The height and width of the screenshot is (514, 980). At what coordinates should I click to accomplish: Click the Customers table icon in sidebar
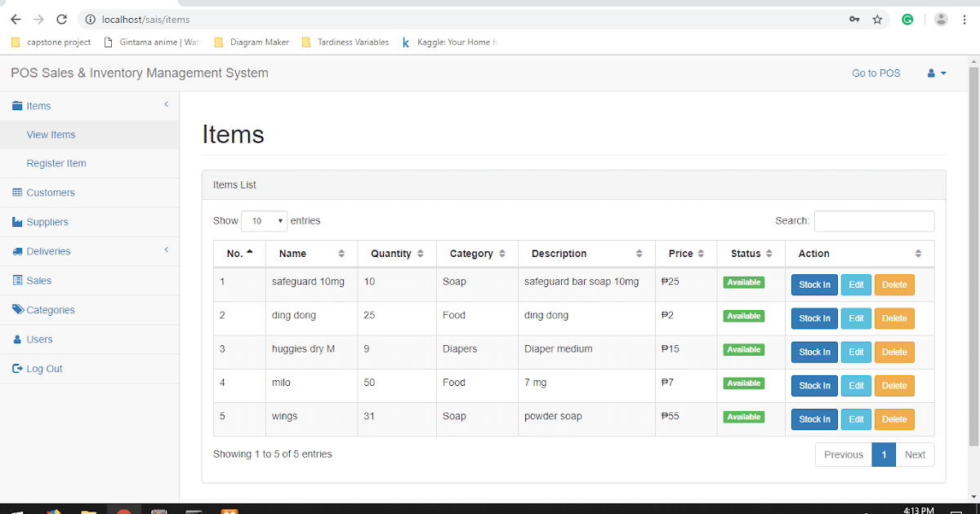pos(18,193)
